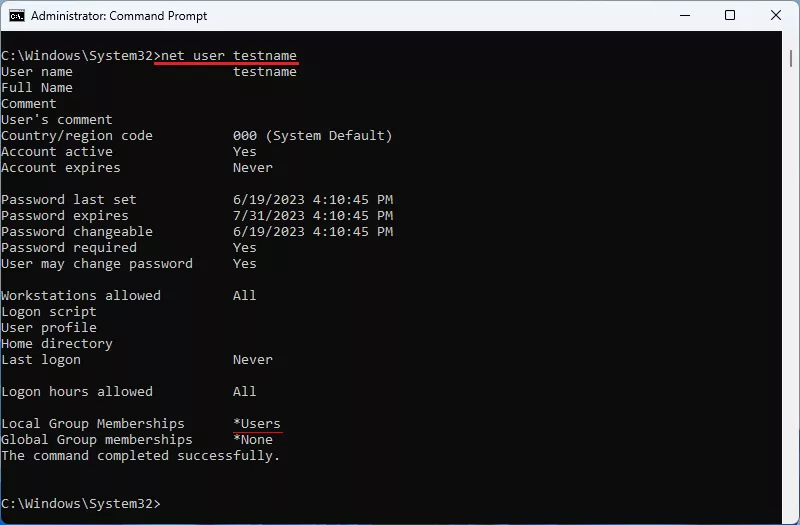The width and height of the screenshot is (800, 525).
Task: Click the "Yes" value beside Account active
Action: coord(245,152)
